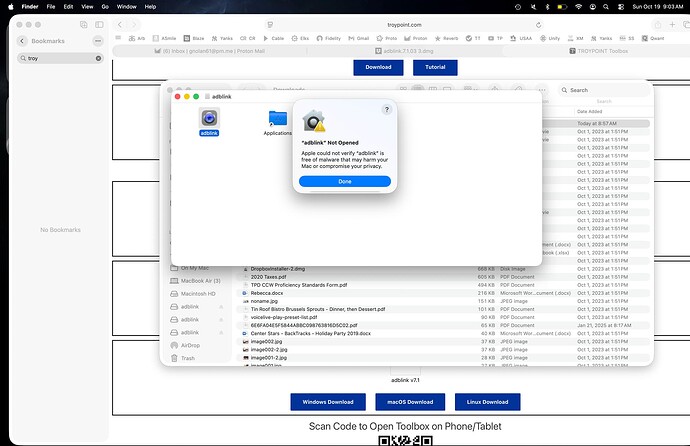The image size is (690, 446).
Task: Open the File menu
Action: click(x=51, y=7)
